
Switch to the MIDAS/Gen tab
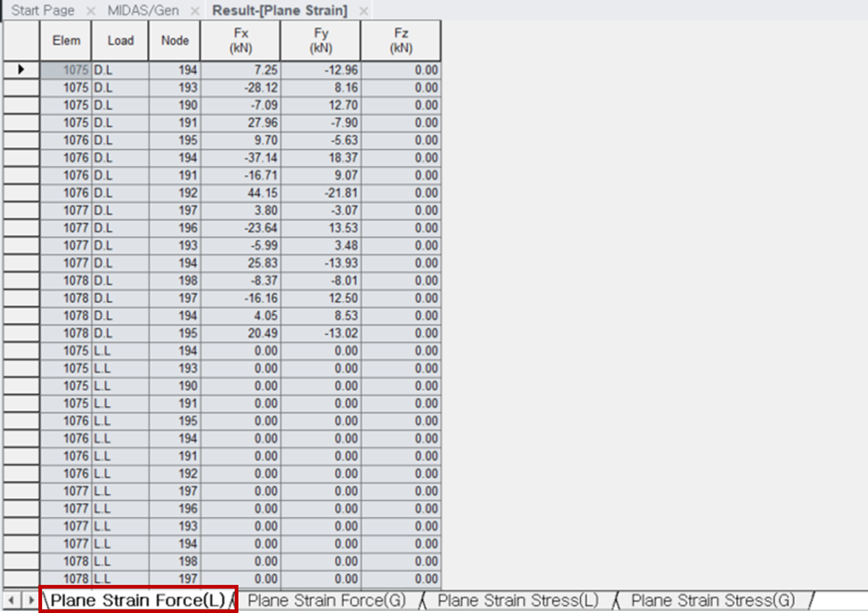click(x=144, y=10)
